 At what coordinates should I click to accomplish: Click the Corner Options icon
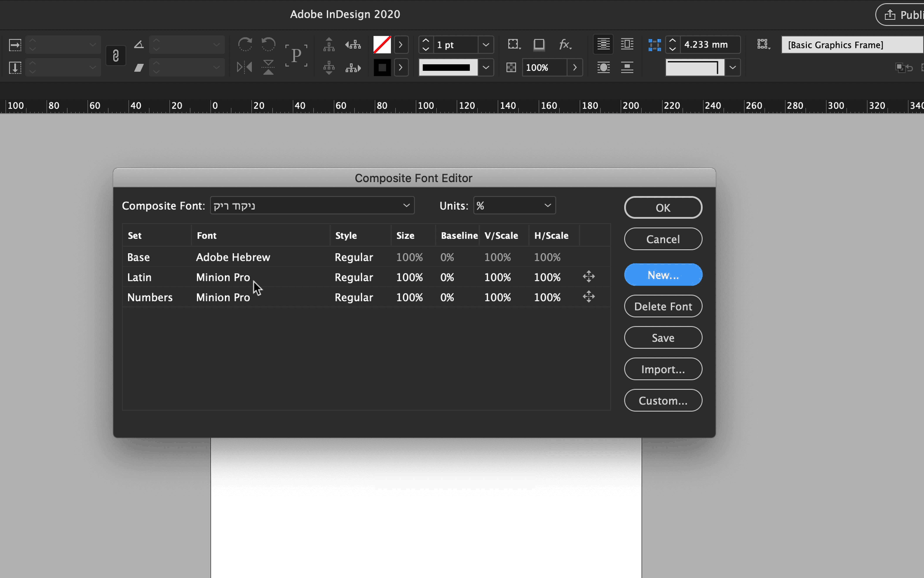click(514, 45)
